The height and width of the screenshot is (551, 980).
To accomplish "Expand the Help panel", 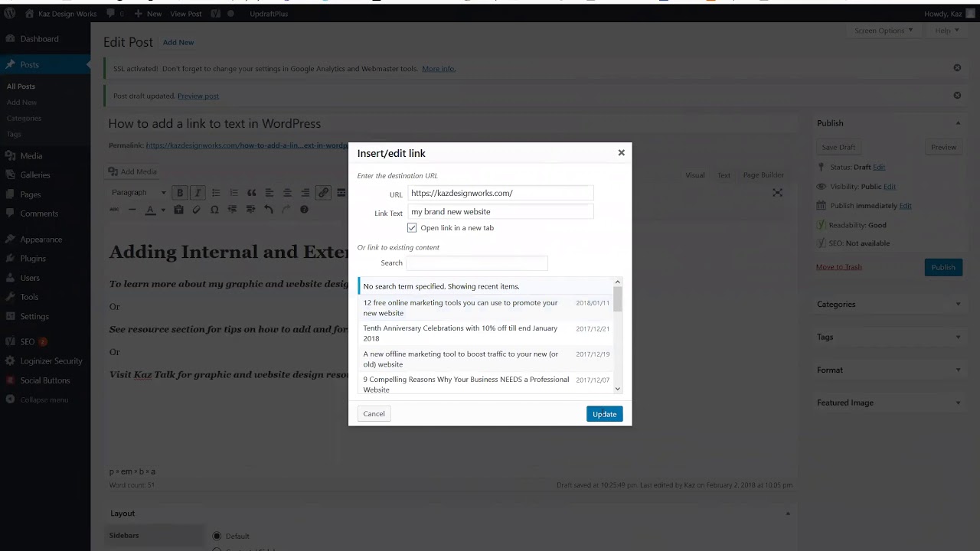I will (947, 31).
